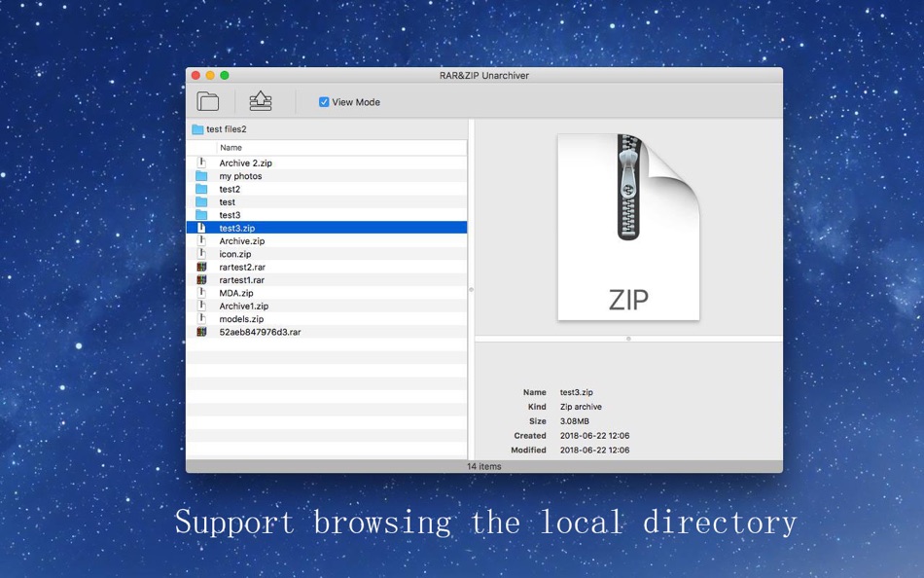Select Archive.zip in the list
Image resolution: width=924 pixels, height=578 pixels.
327,240
